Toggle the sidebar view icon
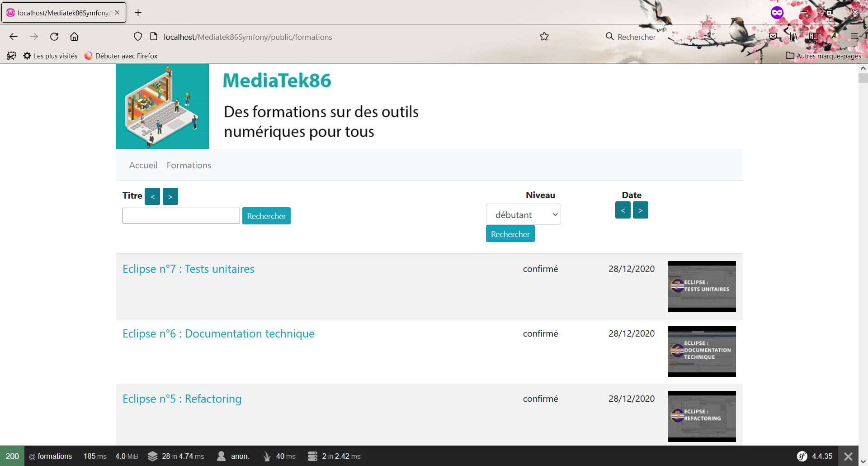Viewport: 868px width, 466px height. 814,37
